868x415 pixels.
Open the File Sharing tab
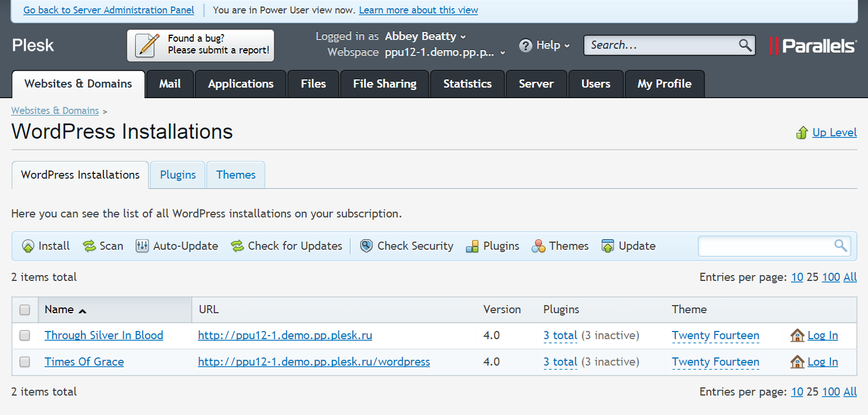click(x=385, y=84)
